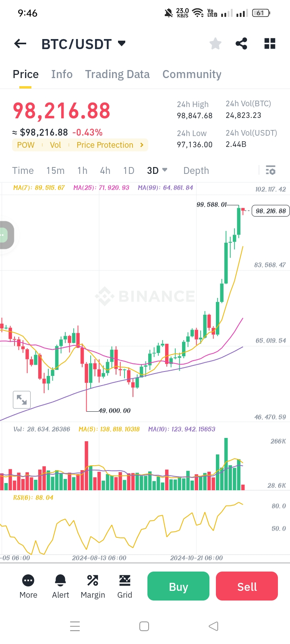Switch chart to Depth view

pyautogui.click(x=196, y=170)
